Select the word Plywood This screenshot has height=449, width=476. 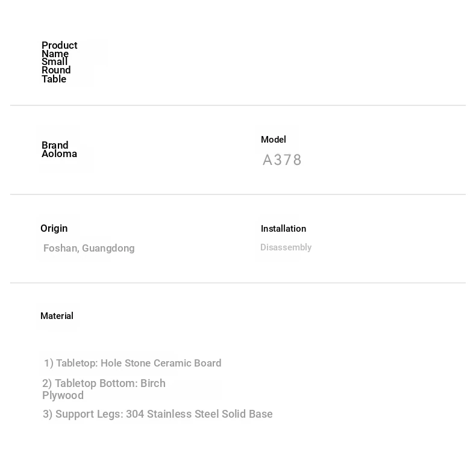[x=63, y=395]
